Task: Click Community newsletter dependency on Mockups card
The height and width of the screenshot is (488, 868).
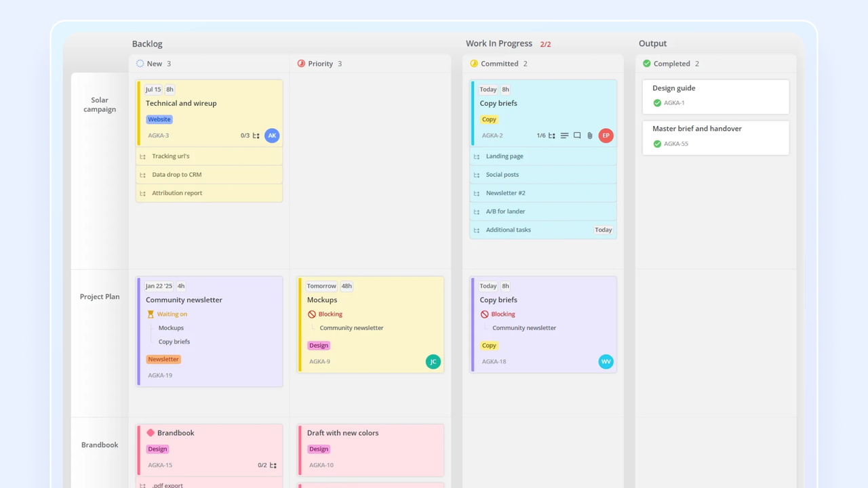Action: click(351, 328)
